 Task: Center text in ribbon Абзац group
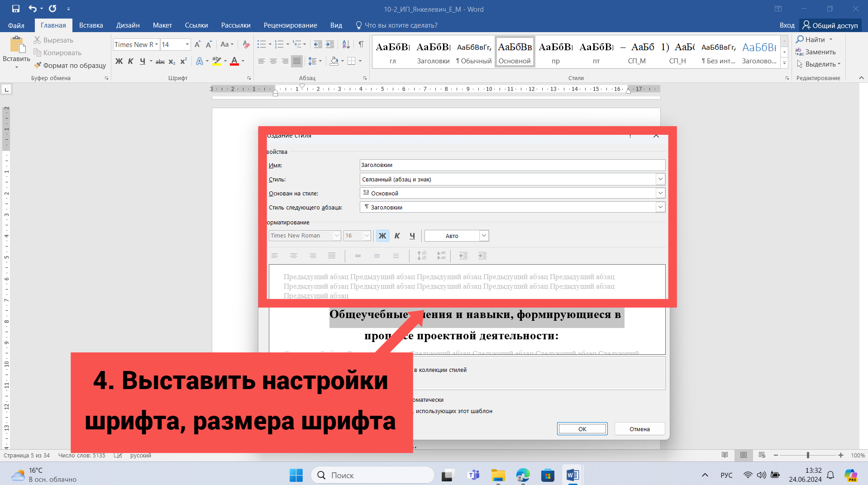273,61
